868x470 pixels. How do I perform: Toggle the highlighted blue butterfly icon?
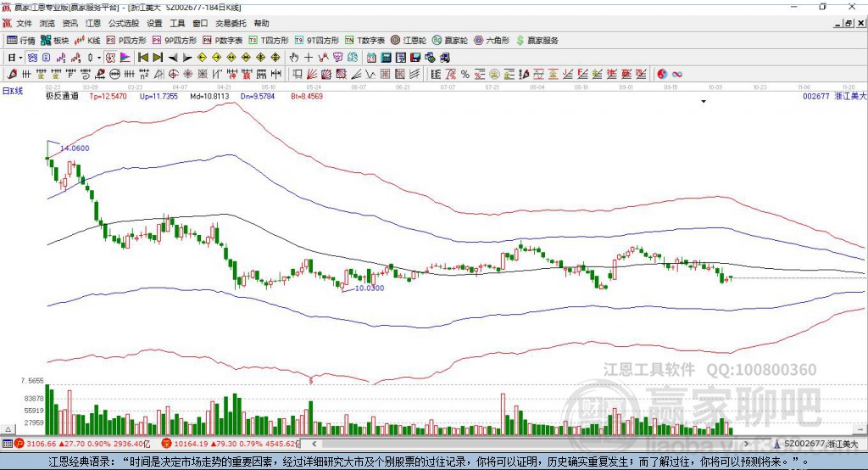pos(33,58)
